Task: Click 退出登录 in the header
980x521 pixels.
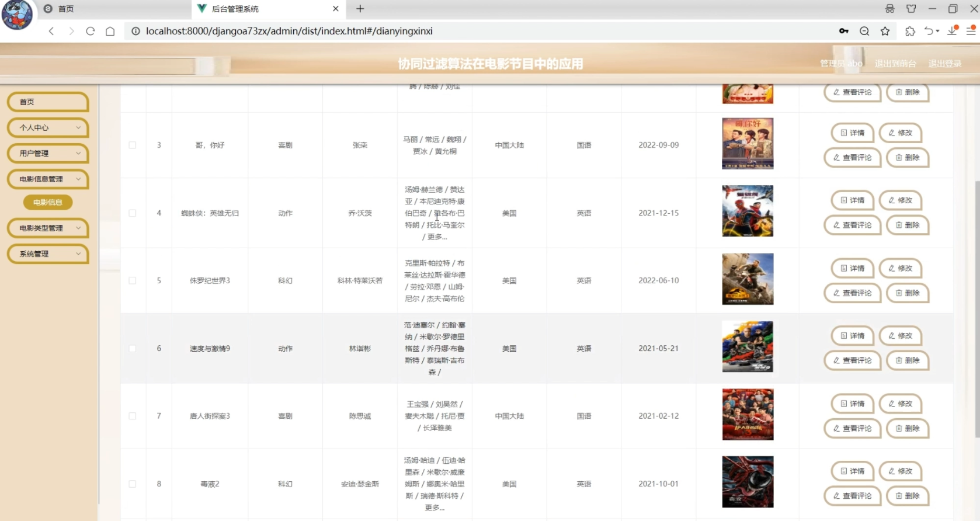Action: point(945,64)
